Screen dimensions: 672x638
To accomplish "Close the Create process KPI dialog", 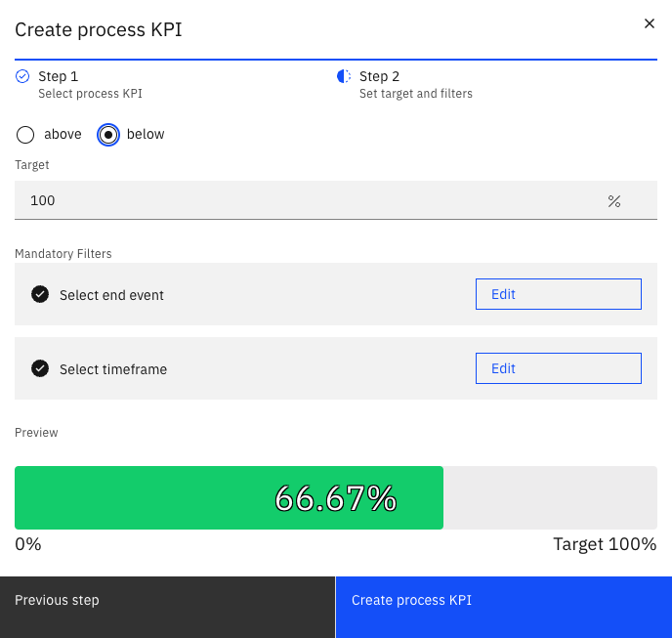I will click(x=649, y=23).
